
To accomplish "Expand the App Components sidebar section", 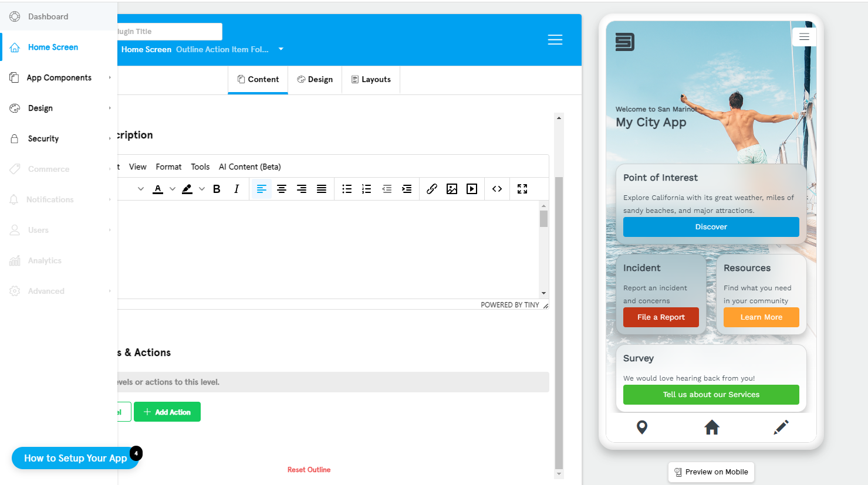I will click(59, 77).
